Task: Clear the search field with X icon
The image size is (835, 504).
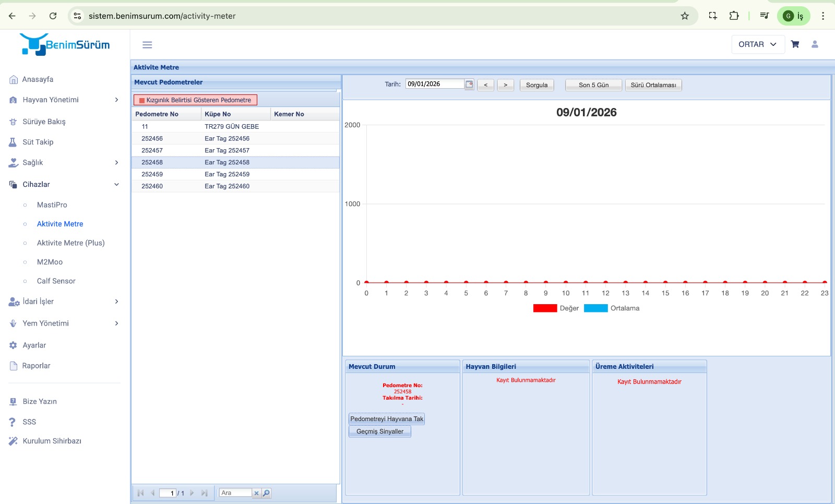Action: pyautogui.click(x=256, y=493)
